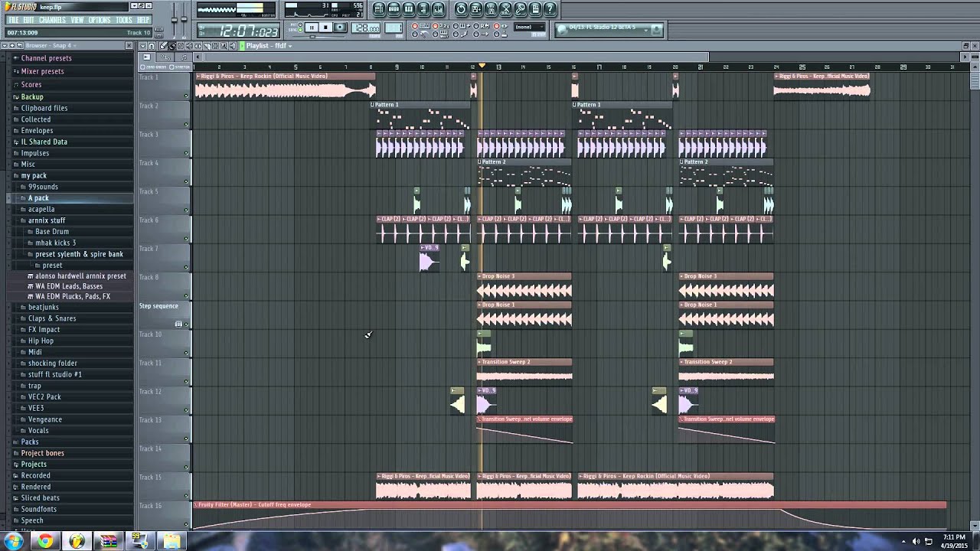Viewport: 980px width, 551px height.
Task: Choose the Select tool in Playlist toolbar
Action: tap(215, 46)
